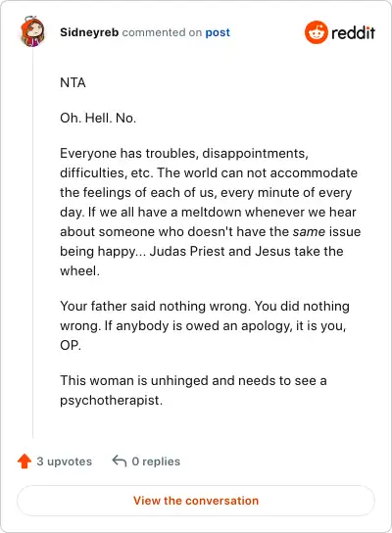Screen dimensions: 392x533
Task: Click the orange Reddit Snoo logo
Action: click(317, 32)
